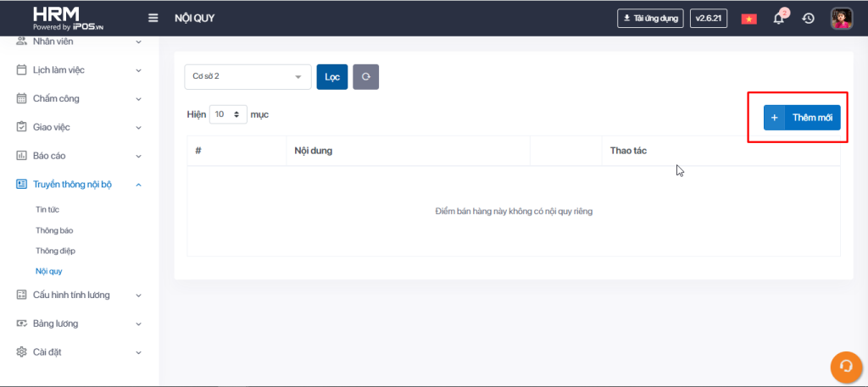Viewport: 868px width, 387px height.
Task: Click the hamburger menu icon
Action: [x=153, y=18]
